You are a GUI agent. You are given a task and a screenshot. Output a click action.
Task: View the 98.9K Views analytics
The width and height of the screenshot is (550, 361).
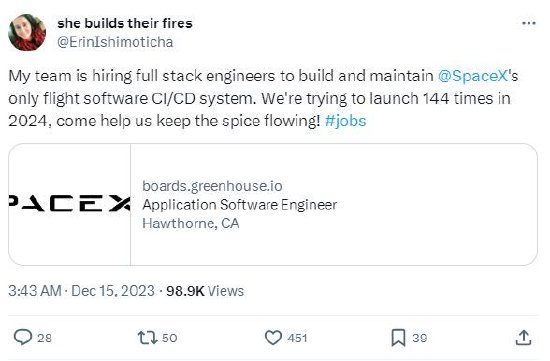pyautogui.click(x=205, y=291)
